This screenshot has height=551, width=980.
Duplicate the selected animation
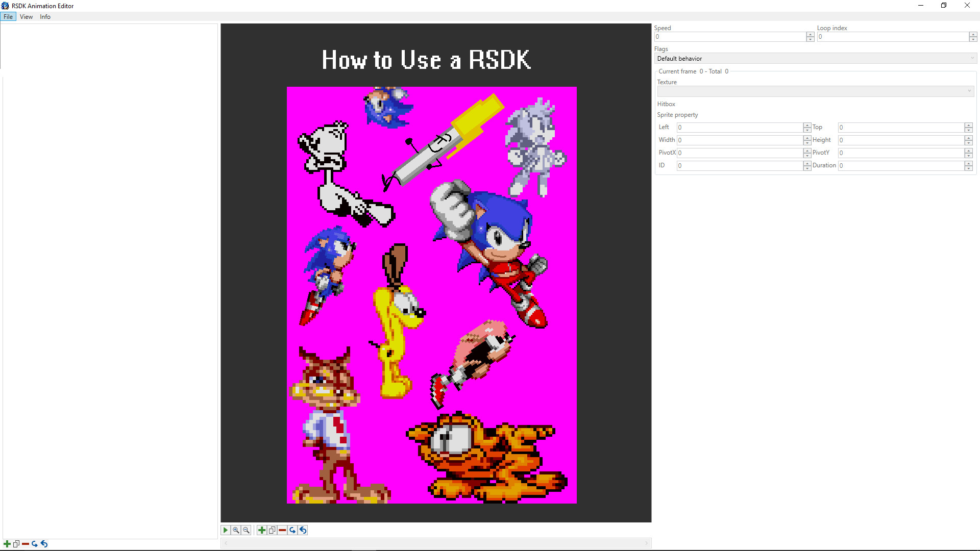tap(16, 544)
